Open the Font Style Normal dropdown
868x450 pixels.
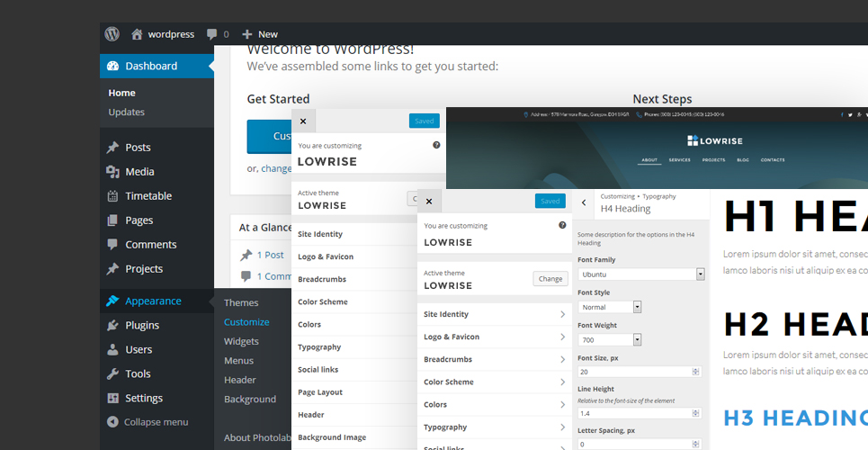[x=610, y=307]
